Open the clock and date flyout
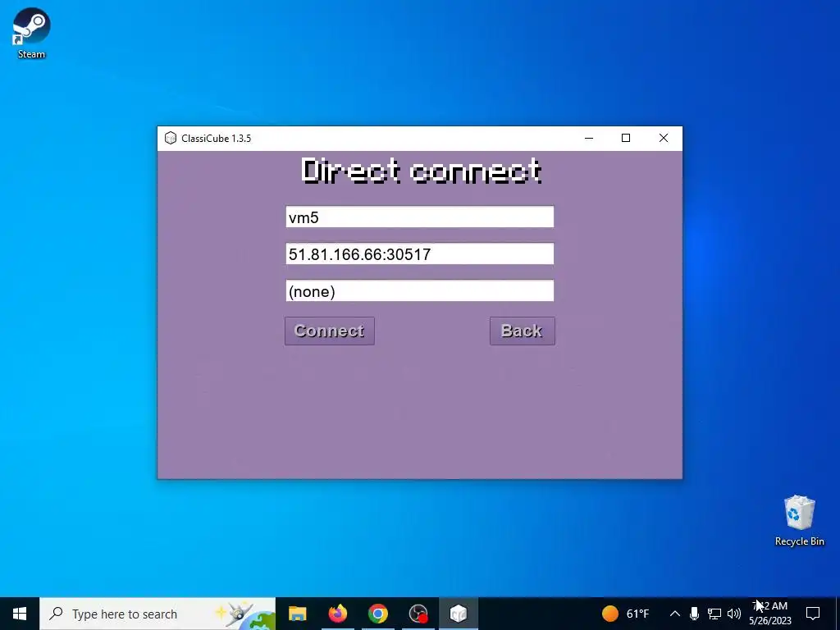The width and height of the screenshot is (840, 630). pos(769,614)
